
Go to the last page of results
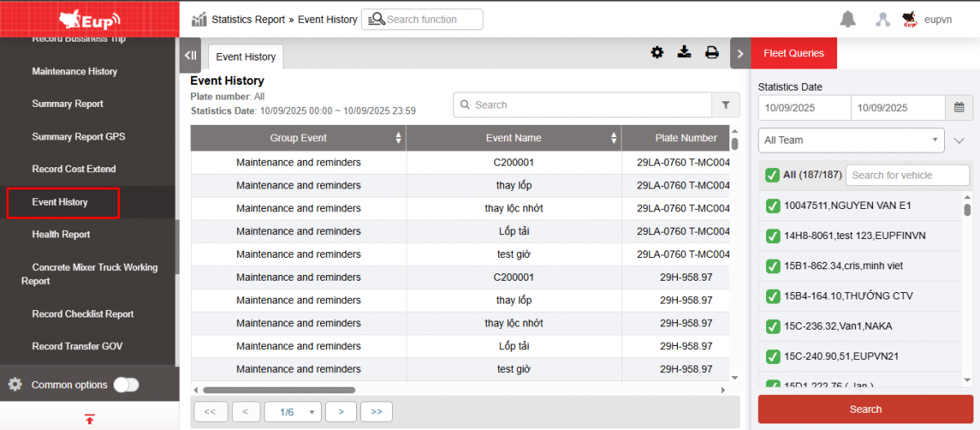(376, 412)
